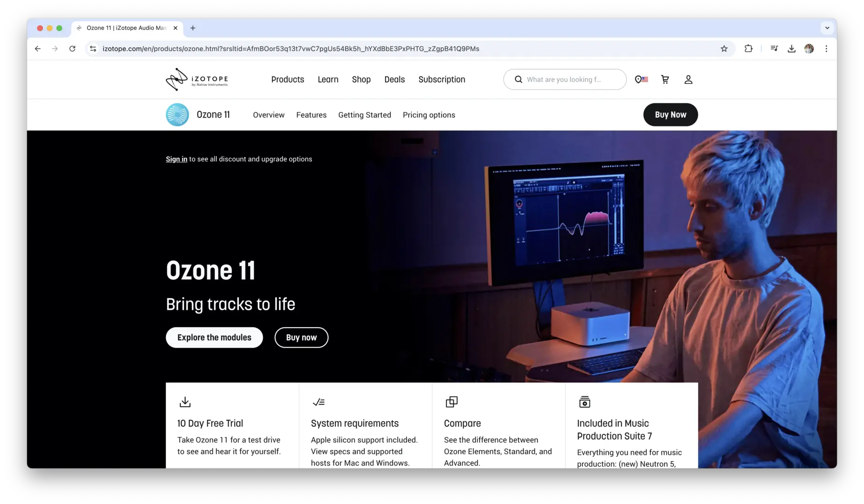Screen dimensions: 864x504
Task: Select the Ozone 11 browser tab
Action: 127,28
